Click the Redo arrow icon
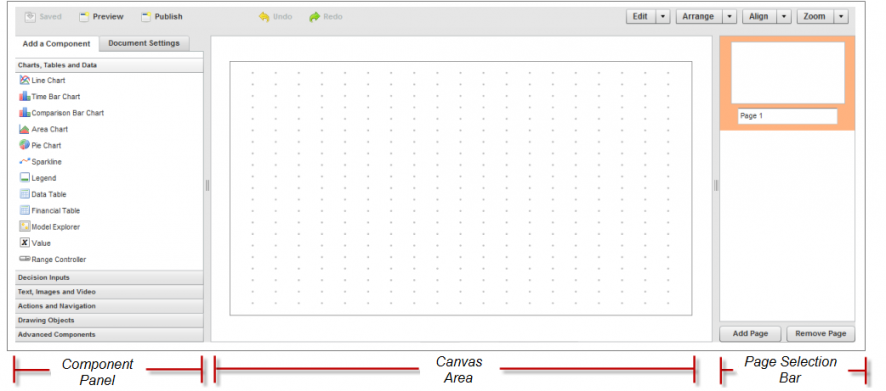886x391 pixels. click(x=315, y=17)
